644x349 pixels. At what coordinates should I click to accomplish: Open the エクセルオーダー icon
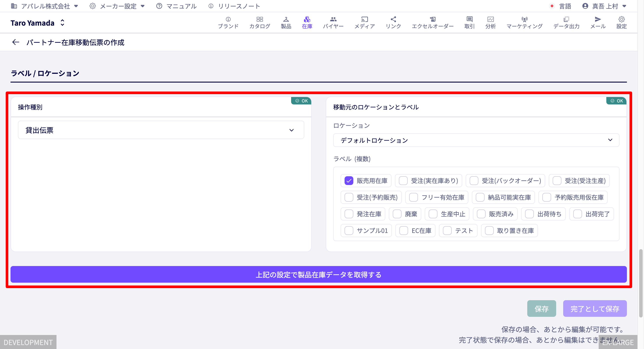point(432,23)
